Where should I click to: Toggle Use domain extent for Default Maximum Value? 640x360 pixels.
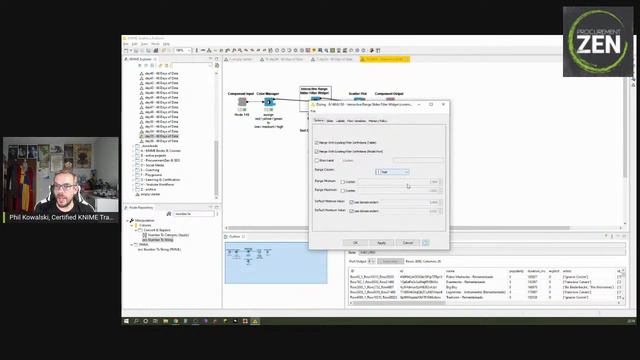[351, 211]
